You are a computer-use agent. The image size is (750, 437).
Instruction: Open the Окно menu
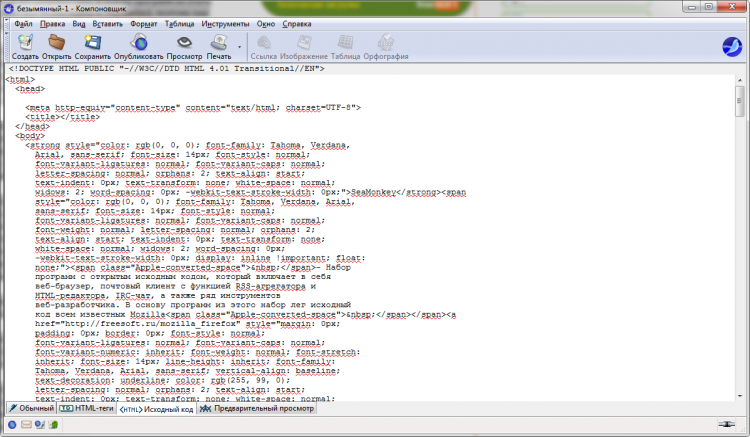pyautogui.click(x=265, y=24)
